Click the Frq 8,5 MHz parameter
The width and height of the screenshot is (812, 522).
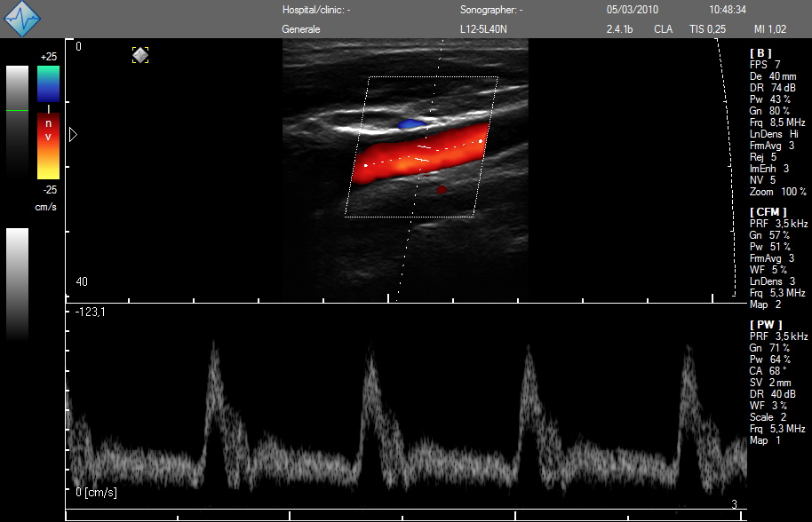[x=777, y=123]
